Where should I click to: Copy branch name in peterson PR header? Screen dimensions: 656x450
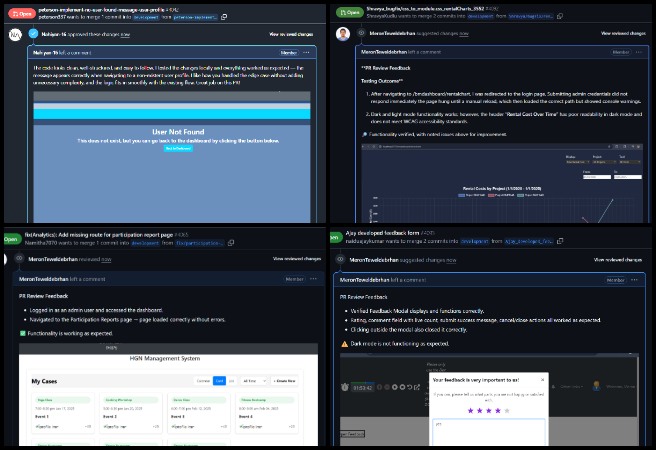[223, 17]
